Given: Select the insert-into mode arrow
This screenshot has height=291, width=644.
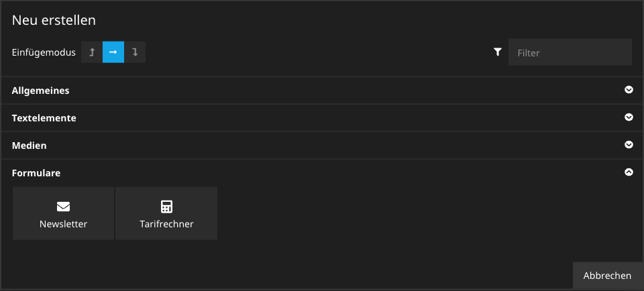Looking at the screenshot, I should tap(113, 52).
